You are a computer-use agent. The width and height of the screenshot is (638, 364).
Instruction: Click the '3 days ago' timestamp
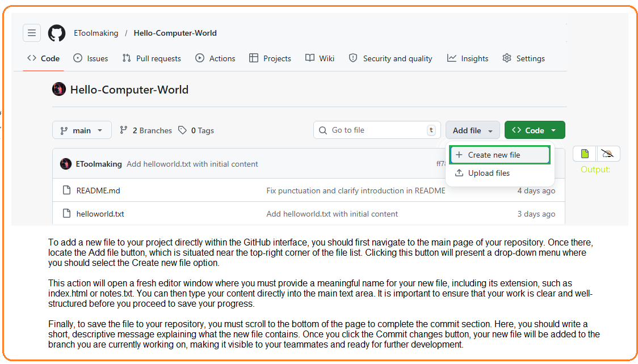536,214
